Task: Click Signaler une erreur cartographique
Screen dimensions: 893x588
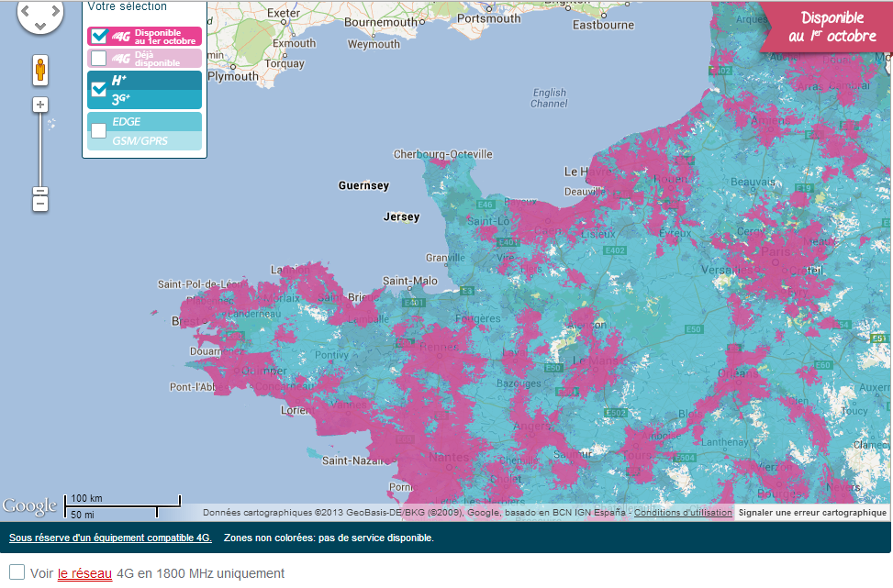Action: point(812,512)
